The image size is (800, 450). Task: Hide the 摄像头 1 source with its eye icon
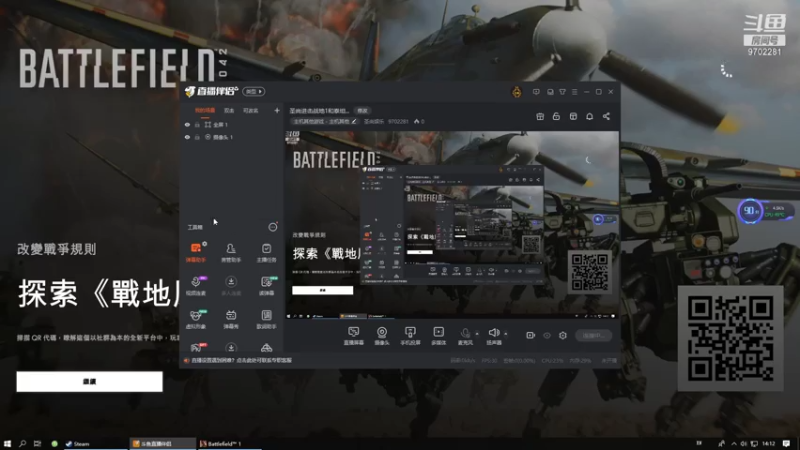(x=187, y=137)
